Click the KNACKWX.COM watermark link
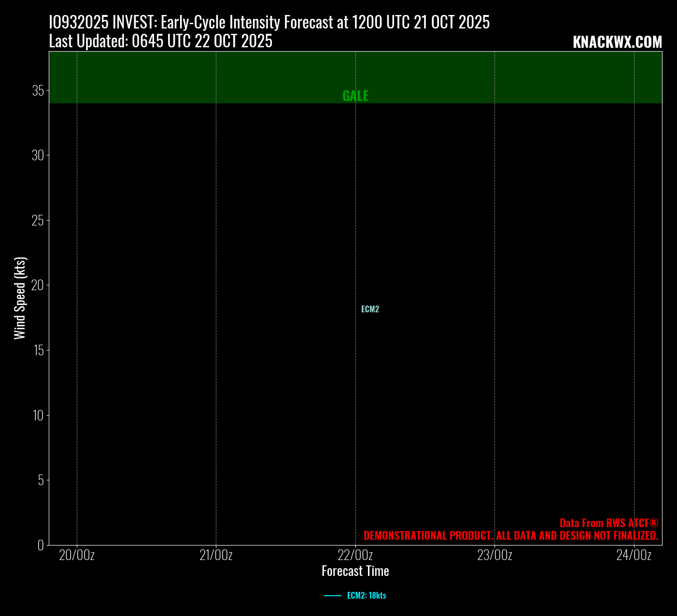 [617, 42]
